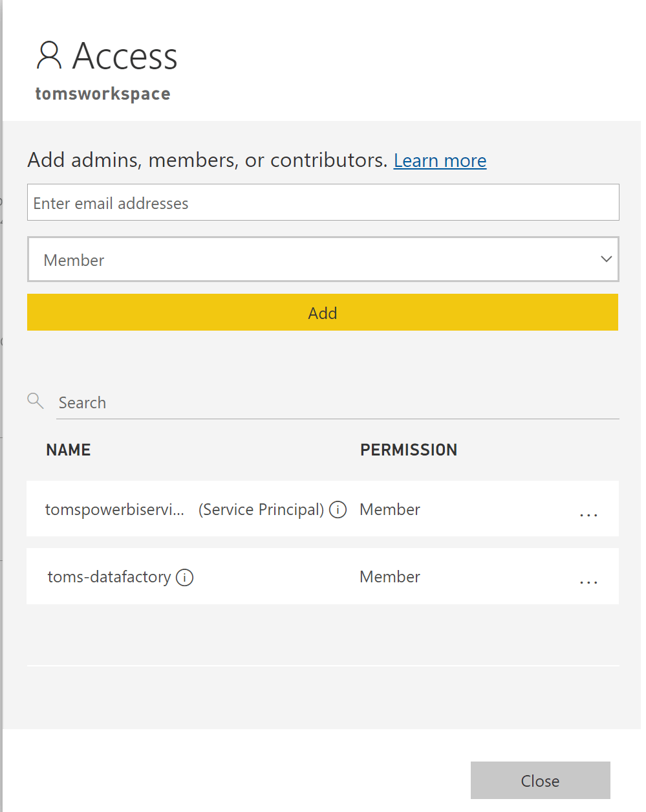Click the dropdown chevron on the role selector
646x812 pixels.
606,259
